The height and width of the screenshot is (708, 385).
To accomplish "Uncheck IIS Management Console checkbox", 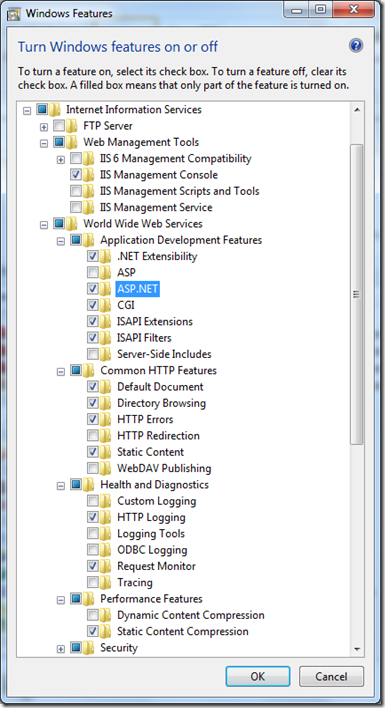I will (x=76, y=175).
